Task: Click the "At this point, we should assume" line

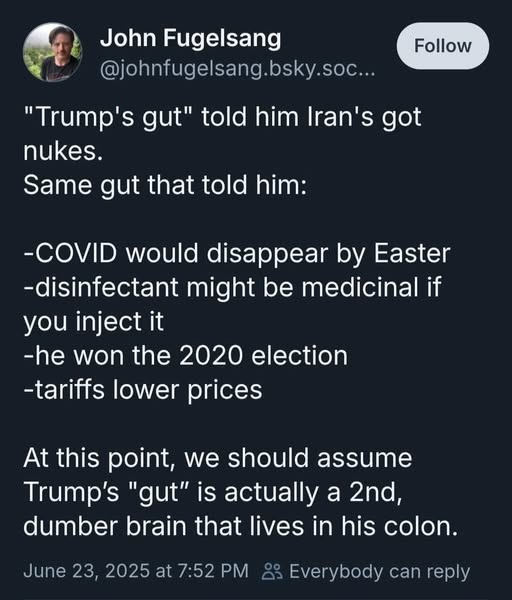Action: [218, 458]
